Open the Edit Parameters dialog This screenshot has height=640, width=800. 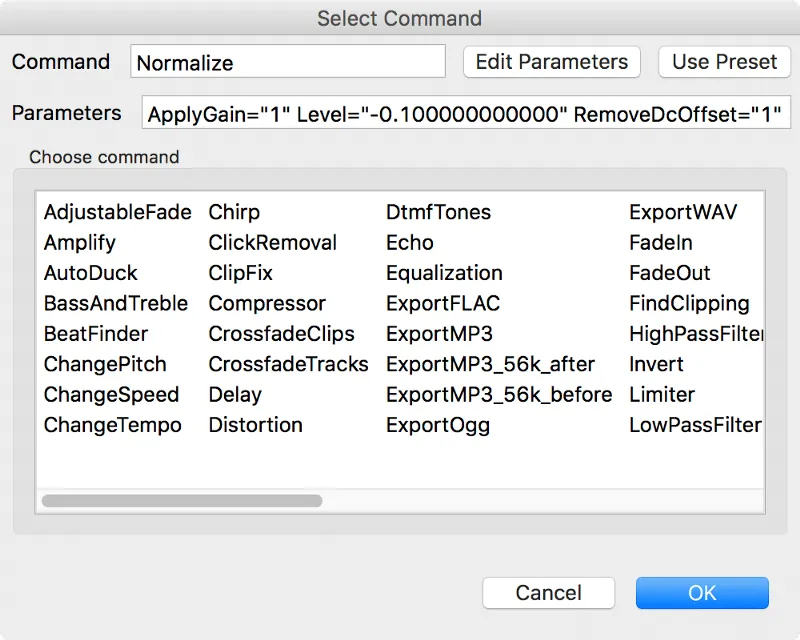(x=551, y=61)
